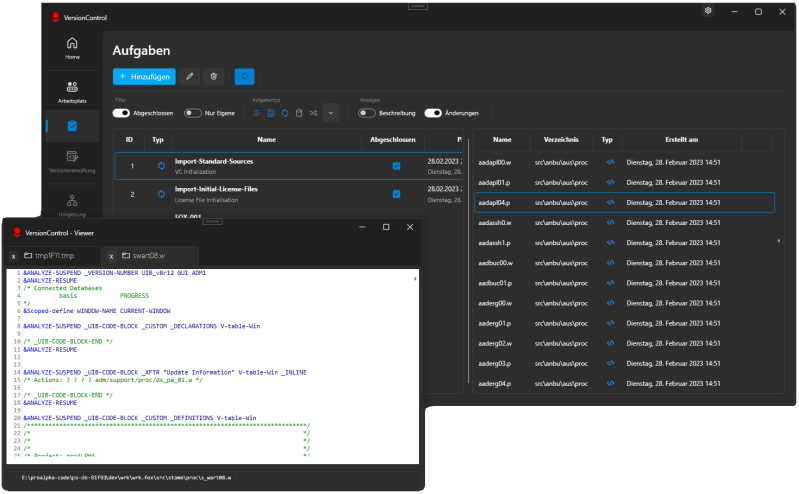Select the shuffle arrows task type filter
Image resolution: width=799 pixels, height=494 pixels.
313,113
